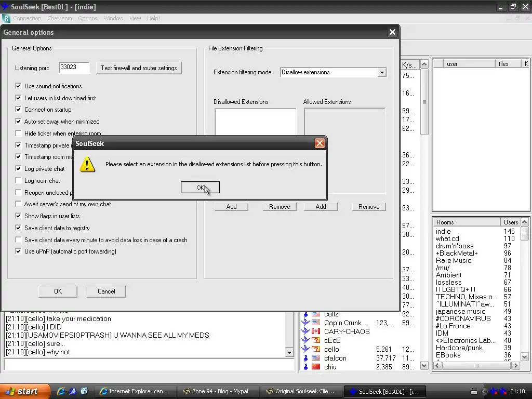Click the Rooms column header
This screenshot has height=399, width=532.
[x=467, y=222]
